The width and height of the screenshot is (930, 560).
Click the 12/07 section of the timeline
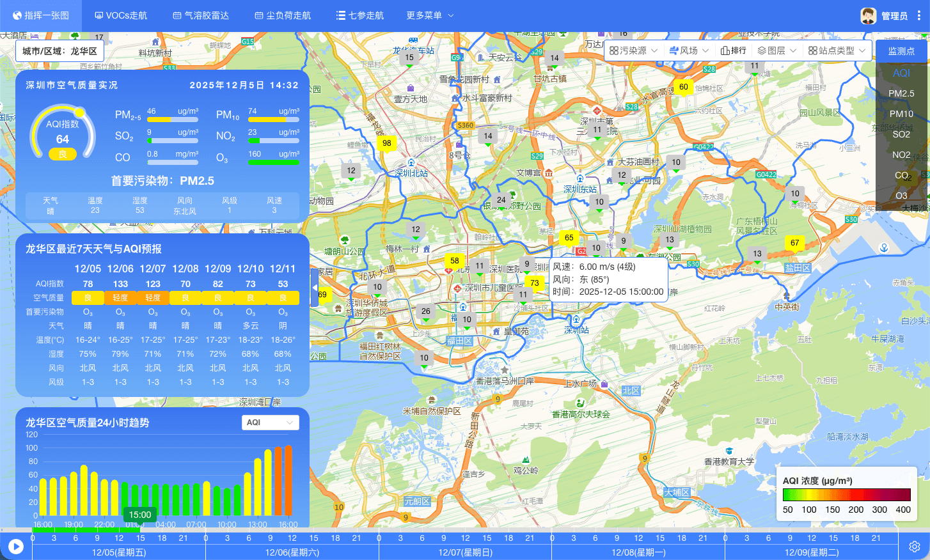[x=465, y=552]
